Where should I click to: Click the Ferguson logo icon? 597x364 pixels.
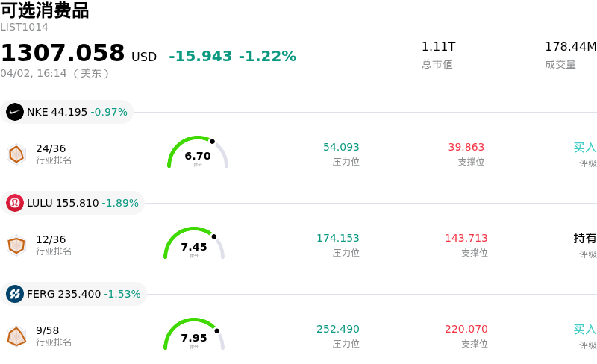15,294
